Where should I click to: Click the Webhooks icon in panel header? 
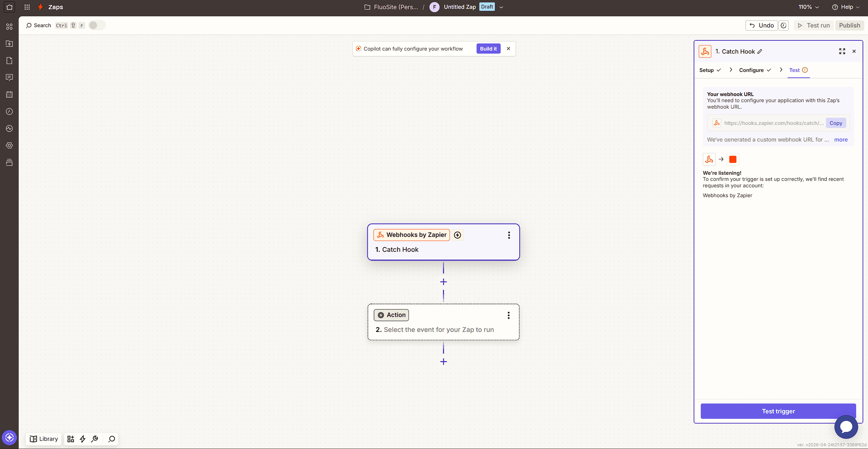(705, 52)
